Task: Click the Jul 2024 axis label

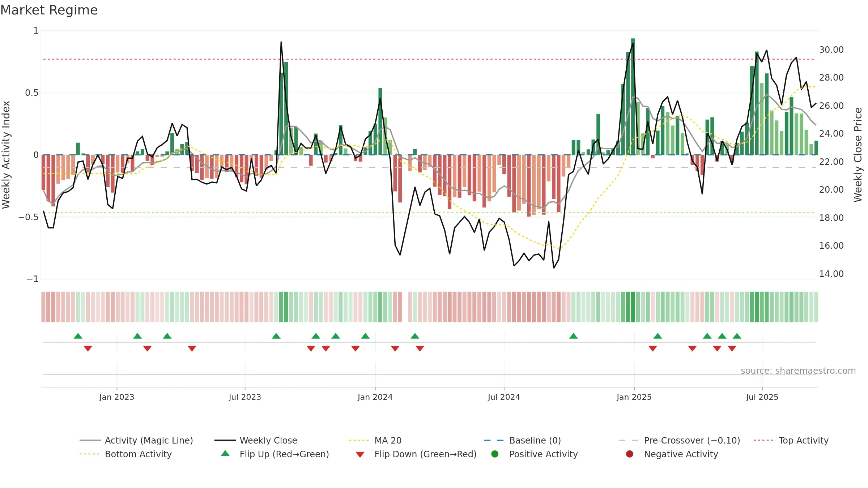Action: click(x=504, y=397)
